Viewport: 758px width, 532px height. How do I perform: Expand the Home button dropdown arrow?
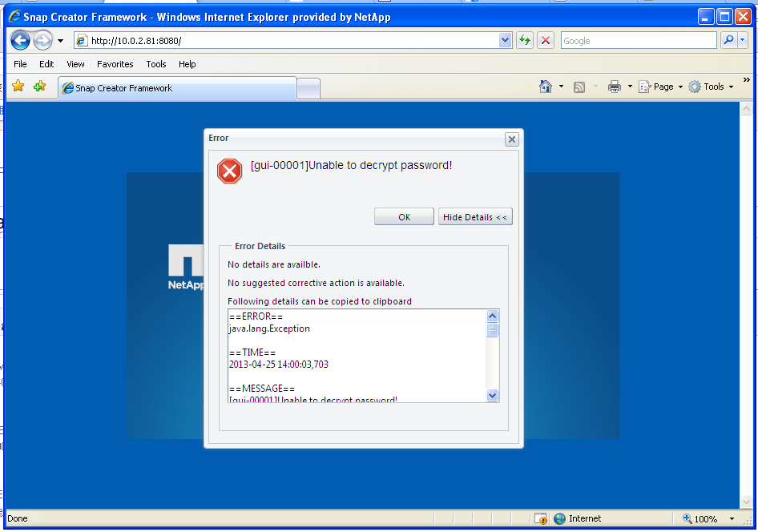[561, 87]
